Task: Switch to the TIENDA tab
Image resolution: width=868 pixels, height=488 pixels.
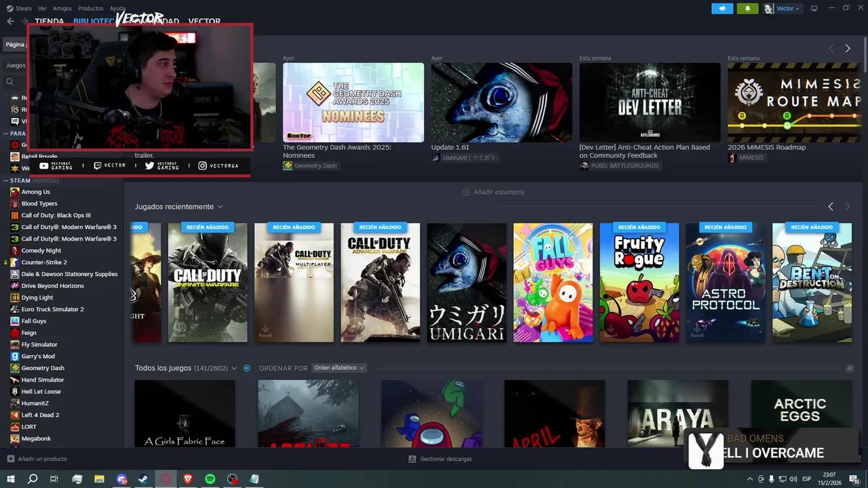Action: pos(50,21)
